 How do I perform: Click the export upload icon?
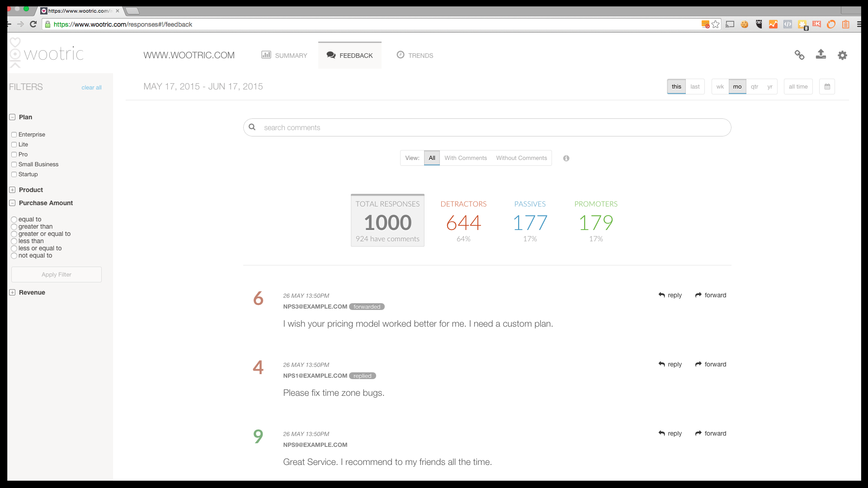coord(821,55)
